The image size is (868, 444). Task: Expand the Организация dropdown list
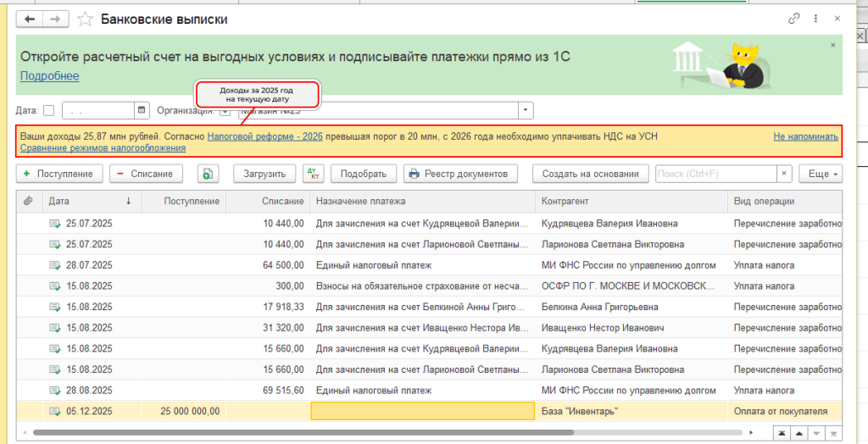pyautogui.click(x=526, y=110)
